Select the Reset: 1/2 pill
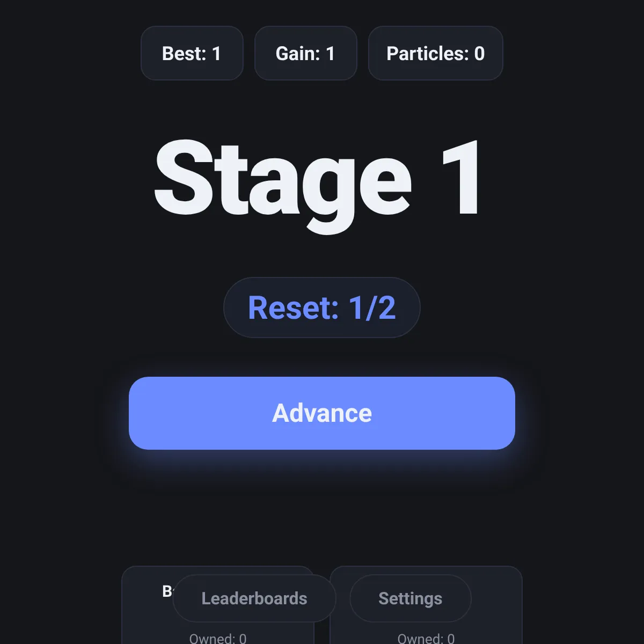This screenshot has width=644, height=644. [x=322, y=308]
